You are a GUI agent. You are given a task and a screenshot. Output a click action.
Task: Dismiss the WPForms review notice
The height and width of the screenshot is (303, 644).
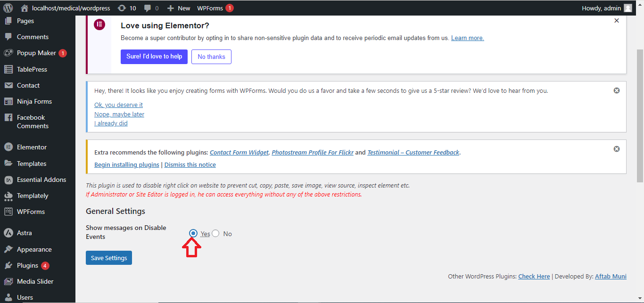pos(616,90)
